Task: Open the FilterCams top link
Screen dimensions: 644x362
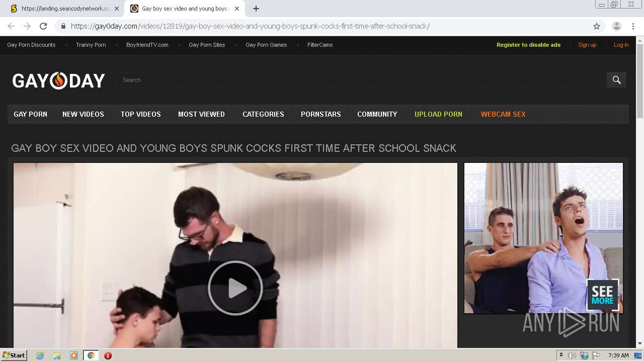Action: click(320, 45)
